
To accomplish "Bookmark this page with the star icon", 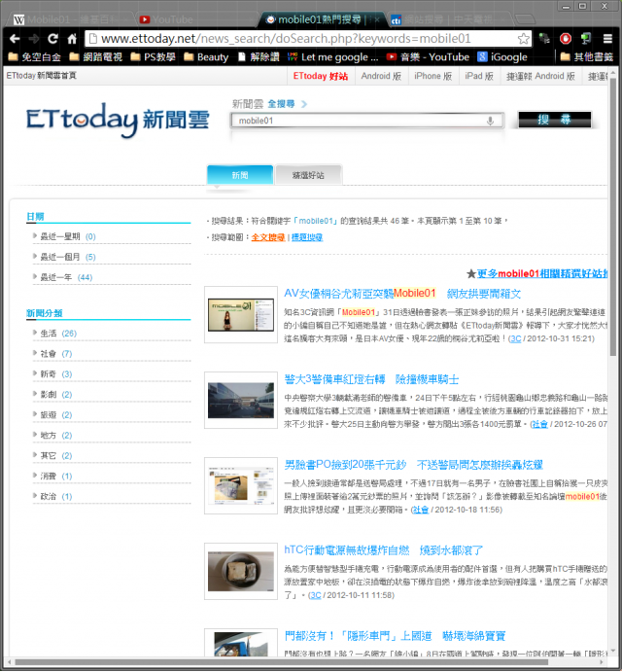I will coord(523,39).
